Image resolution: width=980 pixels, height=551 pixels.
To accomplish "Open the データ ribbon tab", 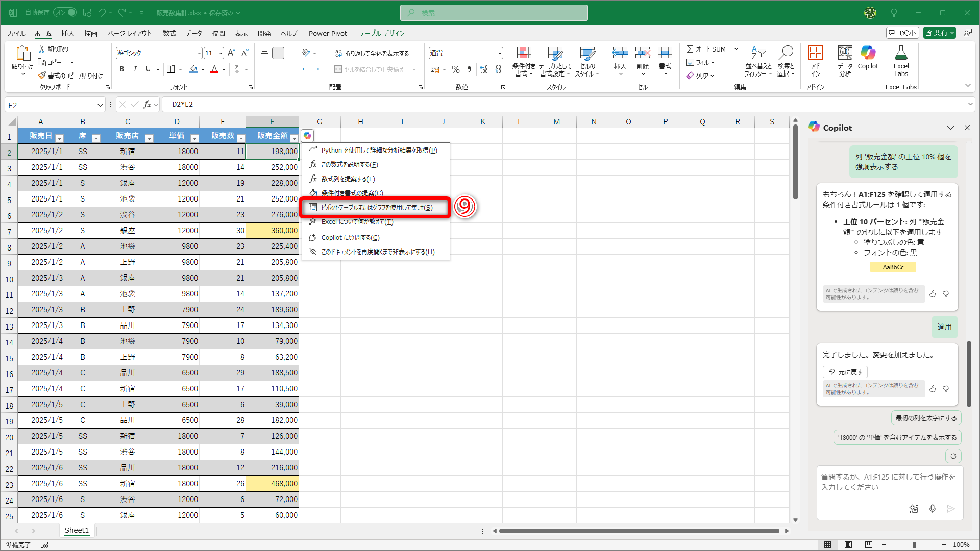I will (x=193, y=33).
